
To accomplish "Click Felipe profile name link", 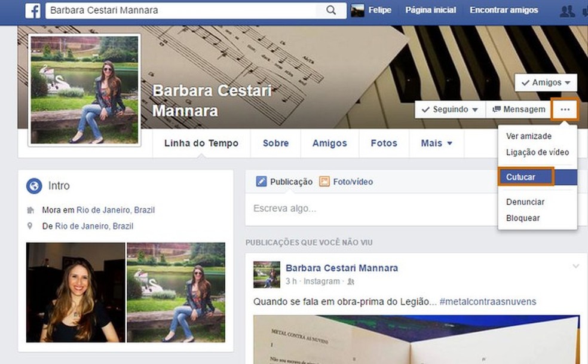I will pos(379,10).
